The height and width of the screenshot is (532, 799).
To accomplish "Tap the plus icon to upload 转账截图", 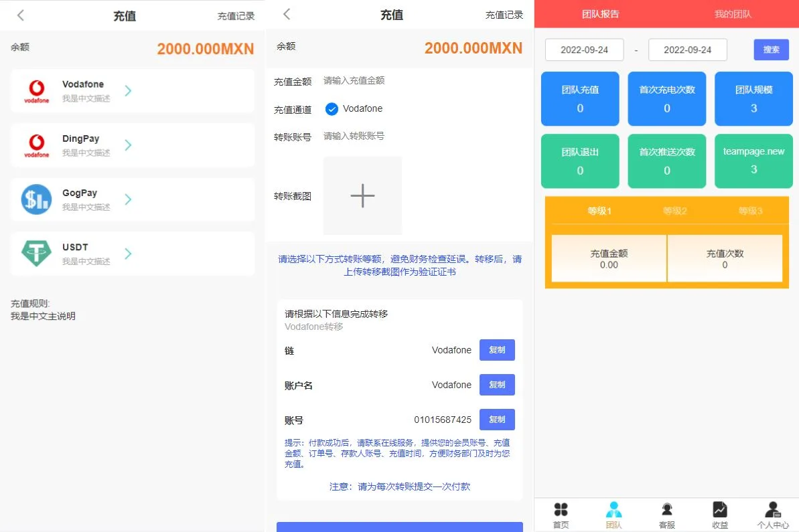I will coord(362,196).
